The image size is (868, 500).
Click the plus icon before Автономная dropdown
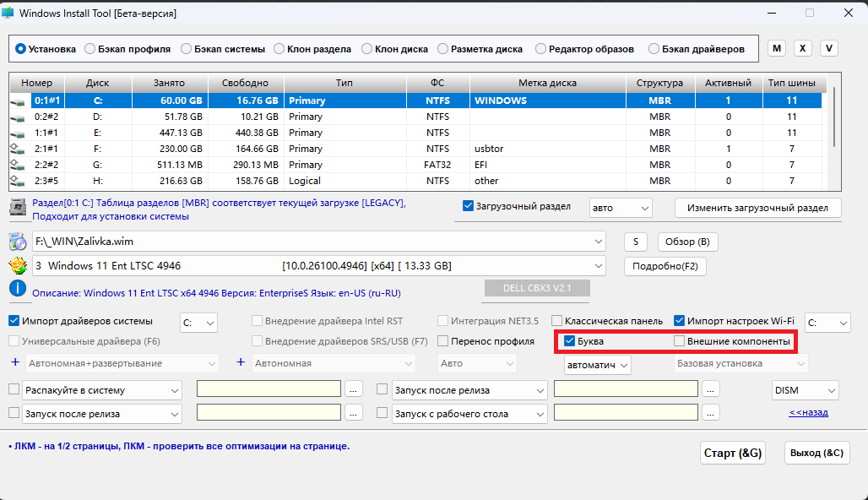[x=241, y=362]
